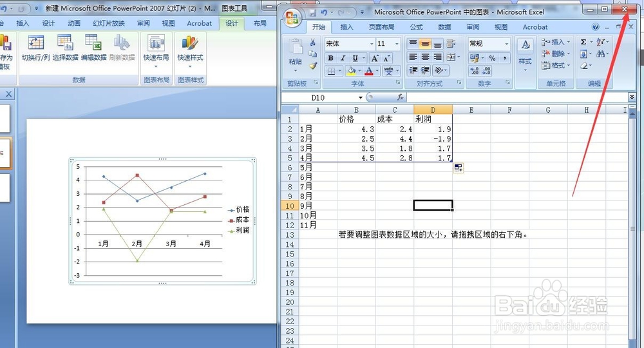The width and height of the screenshot is (644, 348).
Task: Switch to Excel 数据 tab
Action: tap(444, 27)
